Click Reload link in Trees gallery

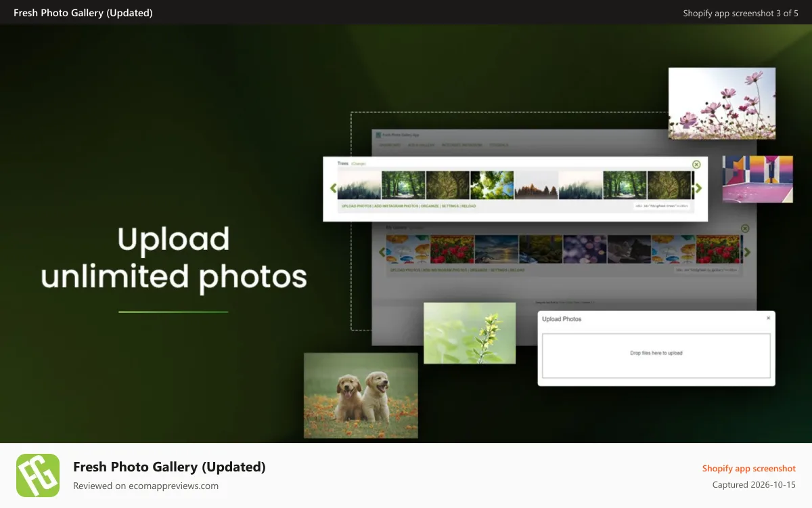(468, 206)
